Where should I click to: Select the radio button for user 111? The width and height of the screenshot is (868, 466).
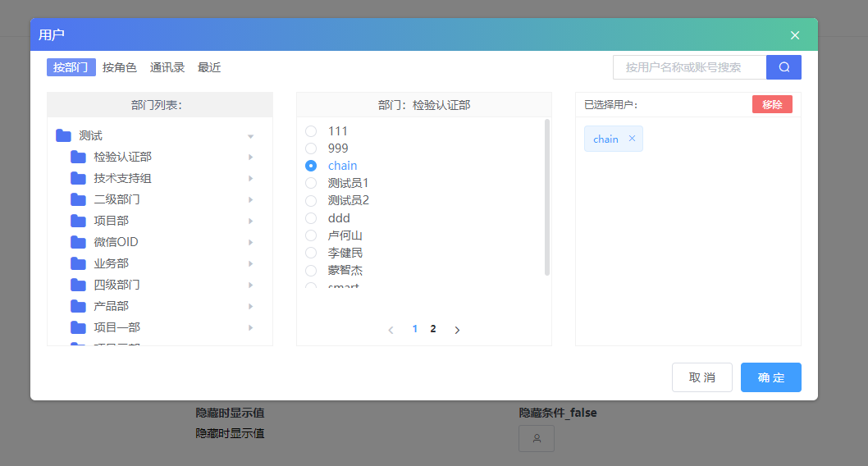tap(311, 131)
